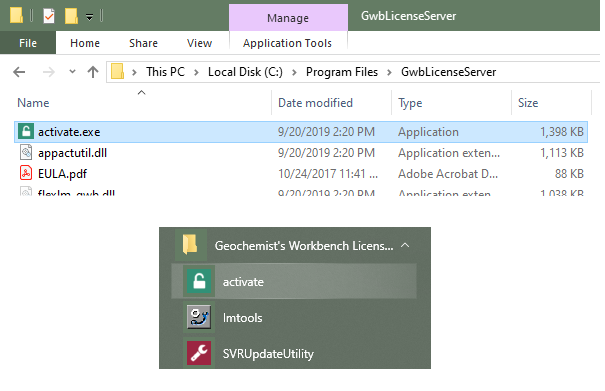The width and height of the screenshot is (605, 391).
Task: Click Application exten... type of appactutil.dll
Action: click(x=449, y=153)
